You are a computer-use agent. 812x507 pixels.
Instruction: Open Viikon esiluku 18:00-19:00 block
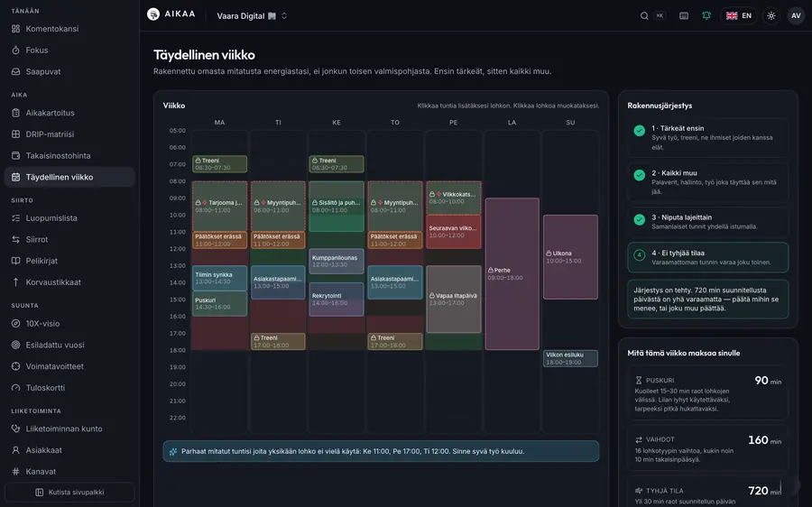point(571,358)
